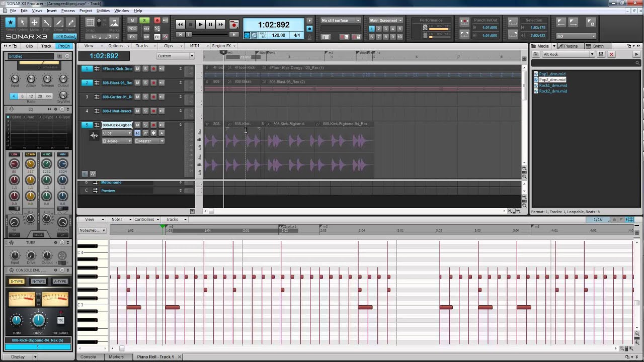Open the No ctrl surface dropdown
The width and height of the screenshot is (644, 362).
coord(341,21)
